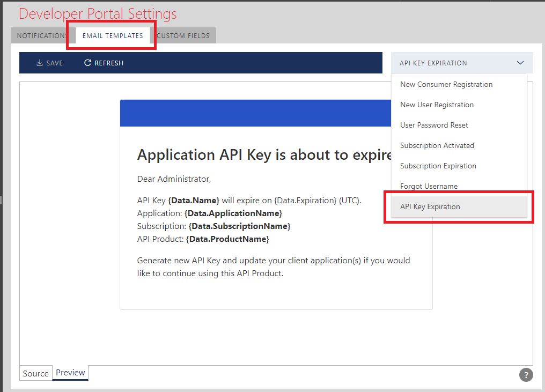Switch to the Notifications tab
The image size is (545, 392).
(x=41, y=36)
